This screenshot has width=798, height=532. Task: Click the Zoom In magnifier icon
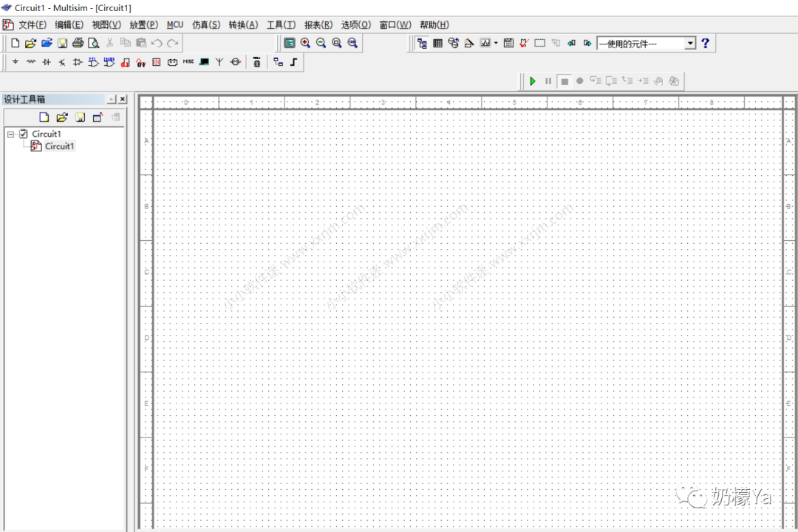pos(305,44)
